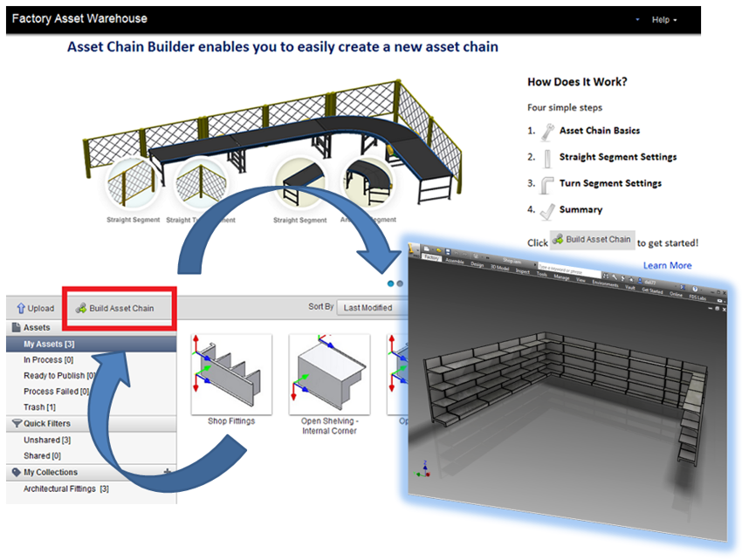Screen dimensions: 742x560
Task: Switch to Factory tab in Inventor
Action: coord(431,257)
